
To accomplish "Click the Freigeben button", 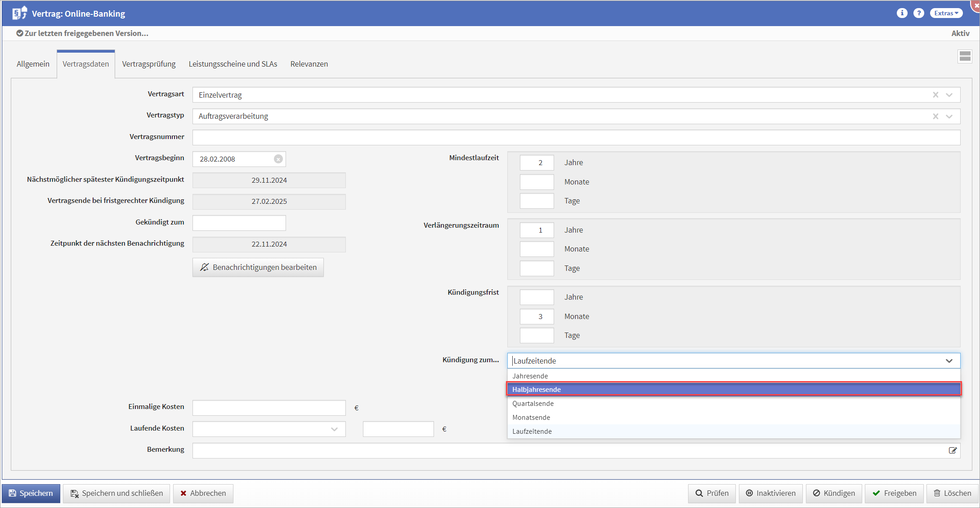I will [x=894, y=493].
